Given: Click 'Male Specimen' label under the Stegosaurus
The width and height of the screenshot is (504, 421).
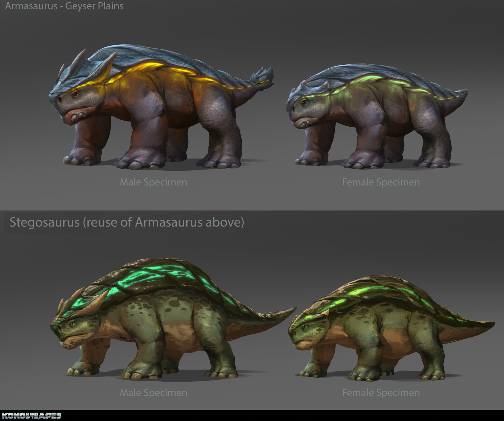Looking at the screenshot, I should pyautogui.click(x=153, y=393).
